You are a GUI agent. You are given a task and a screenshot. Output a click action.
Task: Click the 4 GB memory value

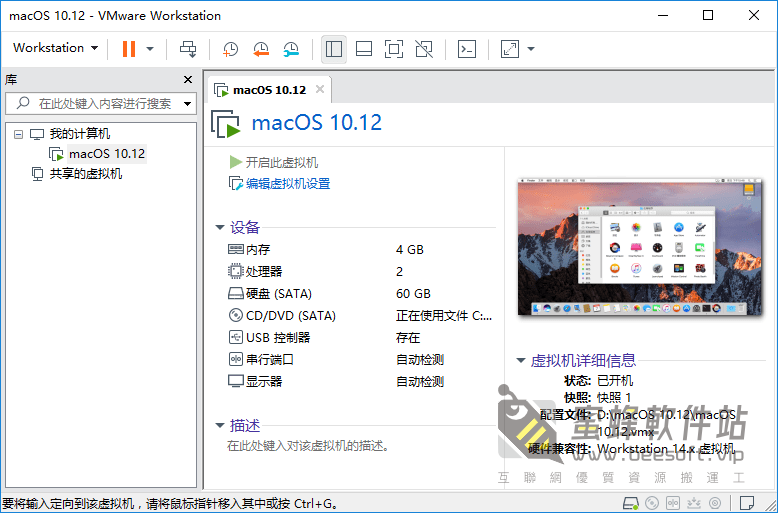pos(410,250)
